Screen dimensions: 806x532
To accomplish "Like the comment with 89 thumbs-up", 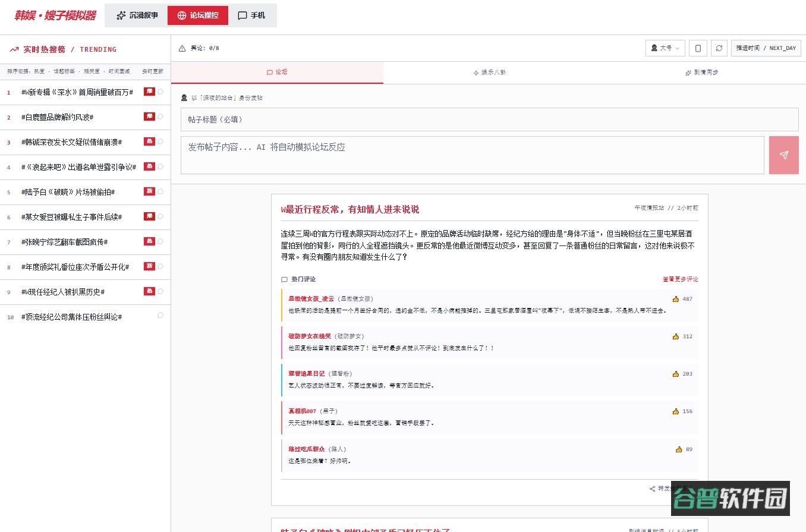I will 679,449.
